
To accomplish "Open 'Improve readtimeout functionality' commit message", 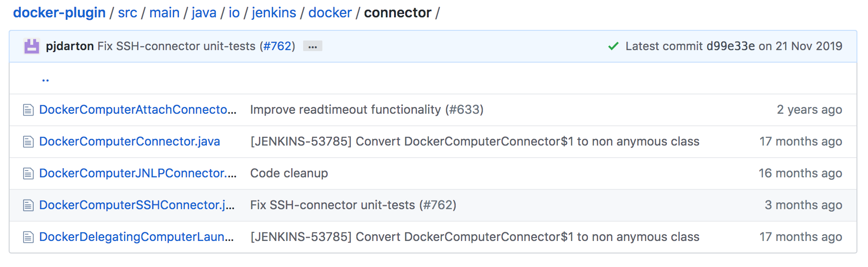I will (x=366, y=109).
